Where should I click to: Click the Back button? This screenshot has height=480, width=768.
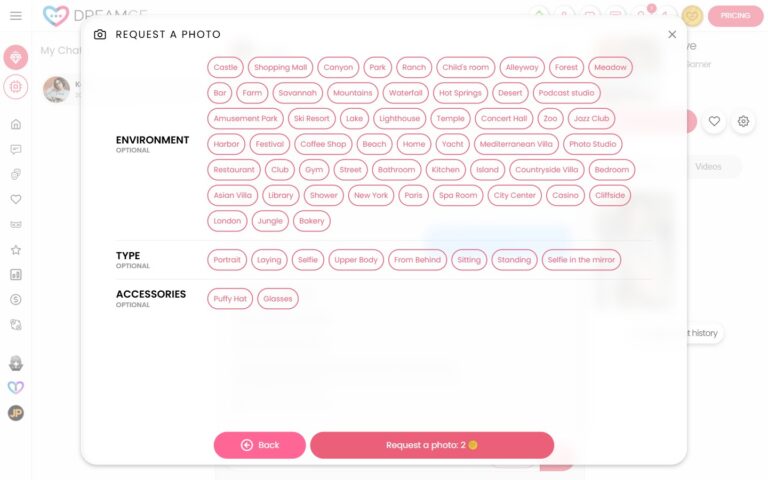coord(259,445)
